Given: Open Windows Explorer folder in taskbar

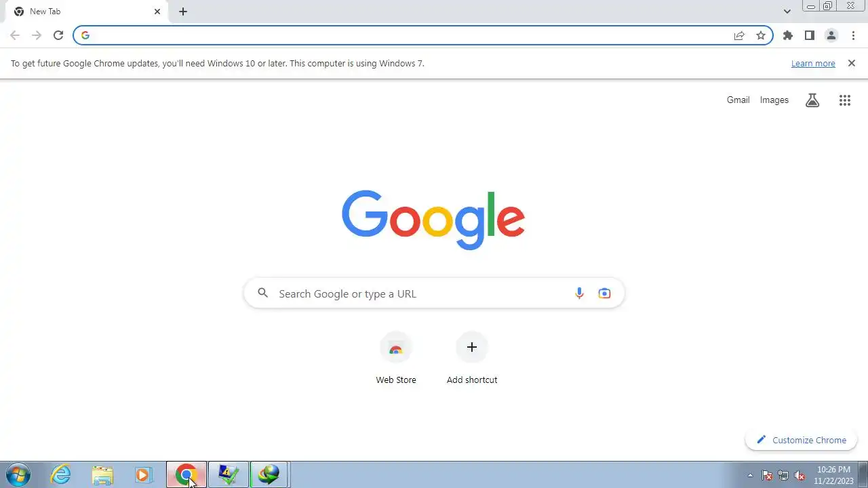Looking at the screenshot, I should tap(102, 474).
